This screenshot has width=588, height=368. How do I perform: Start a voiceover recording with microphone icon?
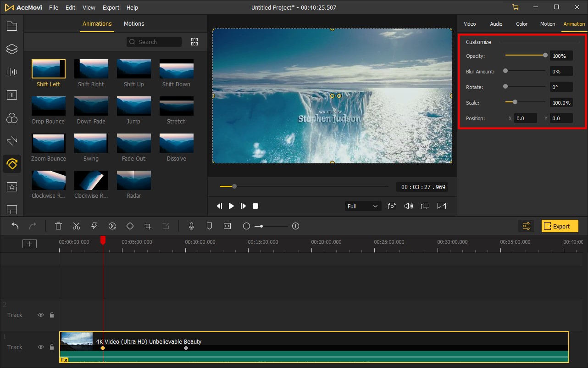coord(191,226)
